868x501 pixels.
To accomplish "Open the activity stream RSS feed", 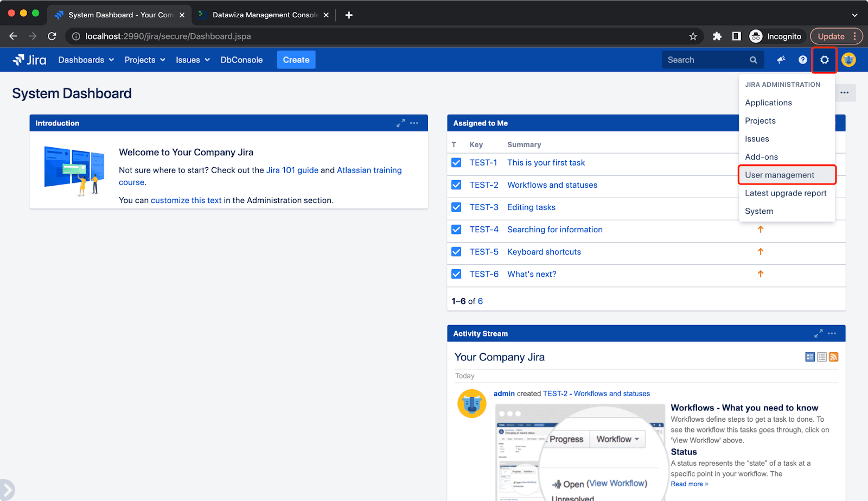I will (834, 357).
